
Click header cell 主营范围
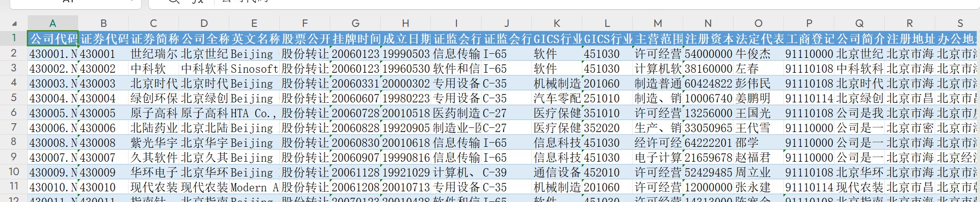click(658, 38)
